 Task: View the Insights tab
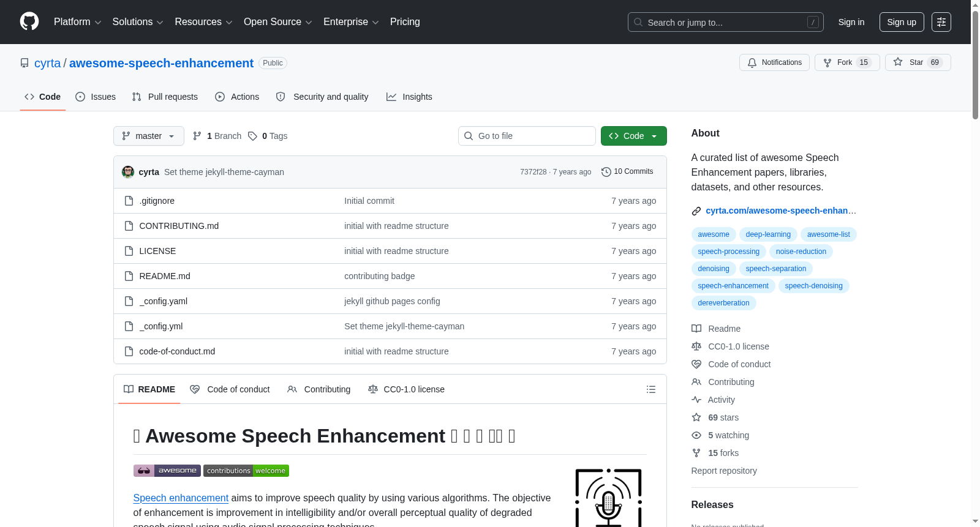[x=409, y=97]
